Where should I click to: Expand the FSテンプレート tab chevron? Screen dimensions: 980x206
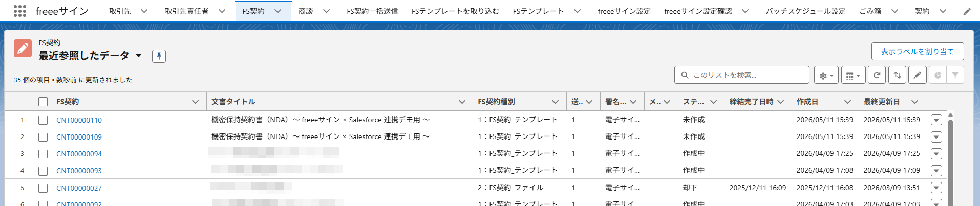577,11
